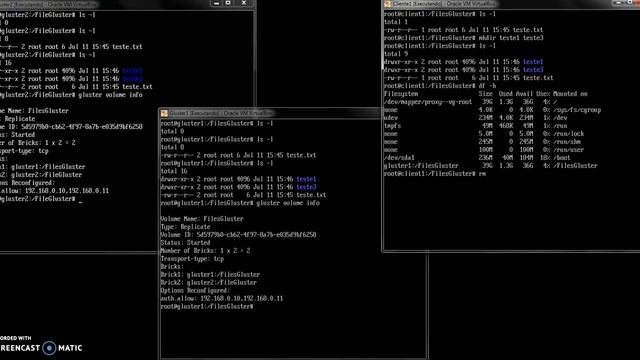Screen dimensions: 640x360
Task: Click the "df -h" command in Cliente1 window
Action: pyautogui.click(x=488, y=86)
